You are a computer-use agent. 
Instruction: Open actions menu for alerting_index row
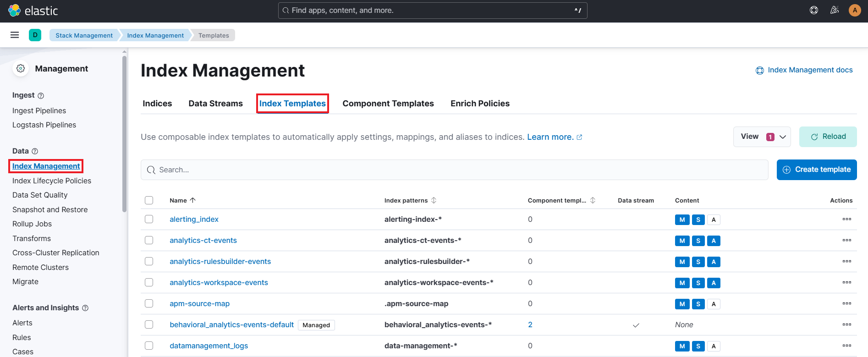[x=847, y=219]
